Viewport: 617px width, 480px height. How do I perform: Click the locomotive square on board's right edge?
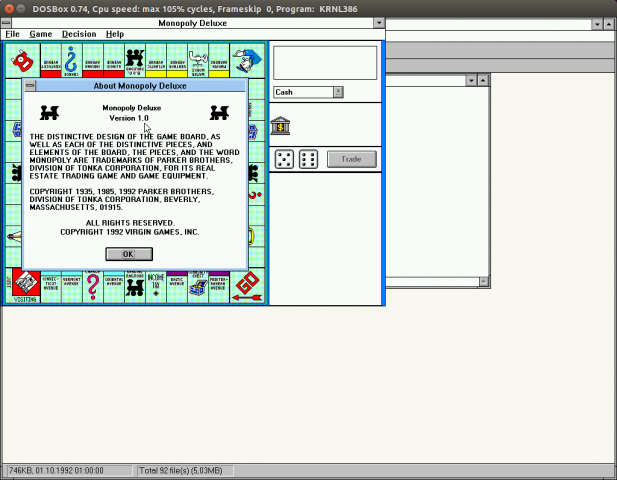(256, 174)
